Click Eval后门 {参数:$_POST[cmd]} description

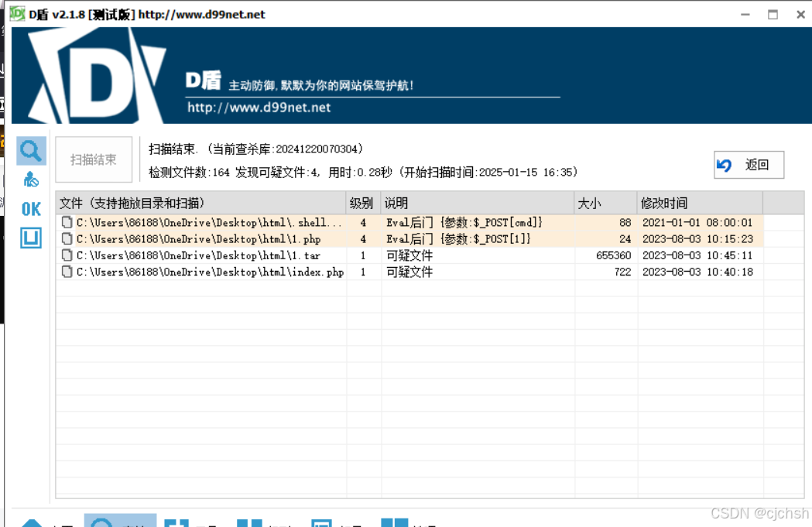(464, 223)
